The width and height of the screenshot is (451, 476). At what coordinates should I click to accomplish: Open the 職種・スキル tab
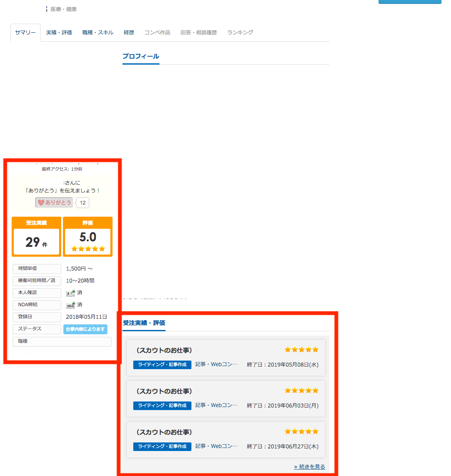click(98, 33)
